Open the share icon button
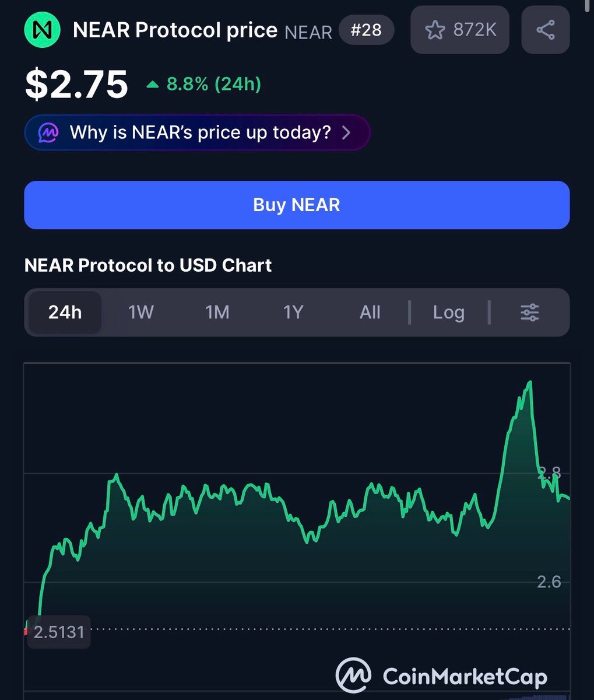This screenshot has height=700, width=594. (x=545, y=30)
